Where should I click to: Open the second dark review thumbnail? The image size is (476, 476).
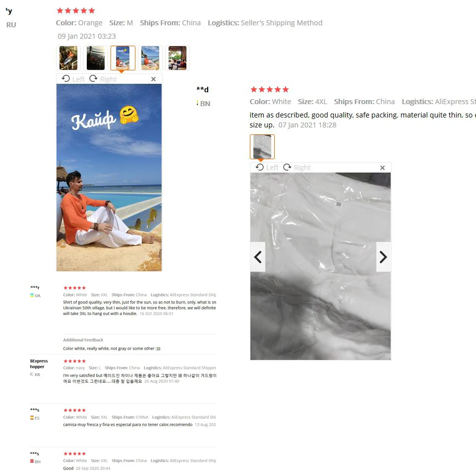(96, 58)
